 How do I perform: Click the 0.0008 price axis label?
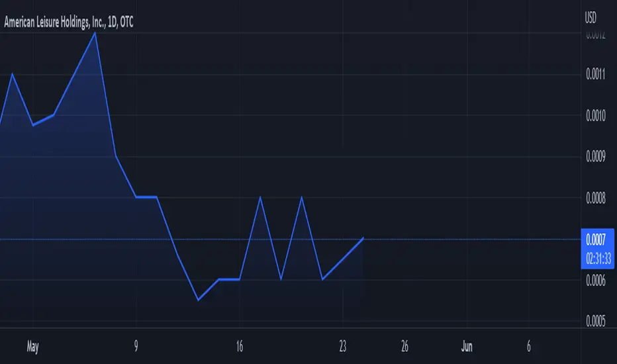[x=596, y=198]
